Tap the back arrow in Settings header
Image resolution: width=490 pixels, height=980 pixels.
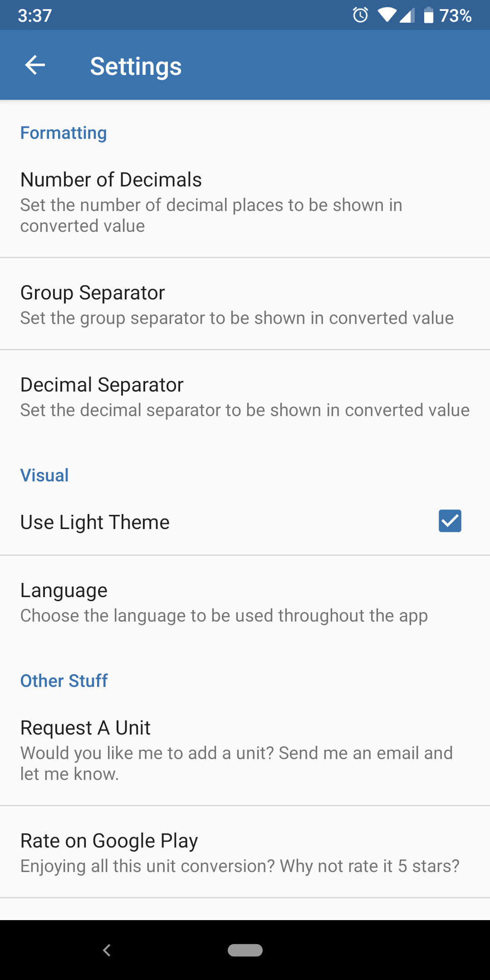point(35,65)
